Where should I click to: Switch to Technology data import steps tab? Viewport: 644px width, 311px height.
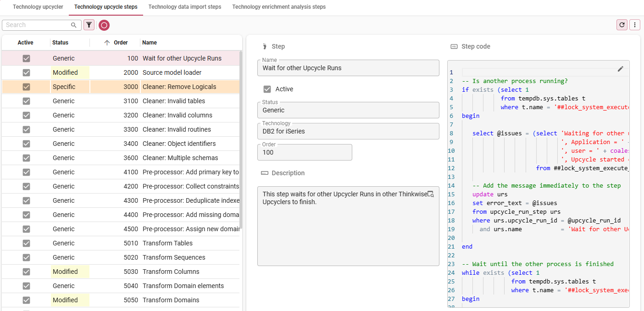coord(184,7)
